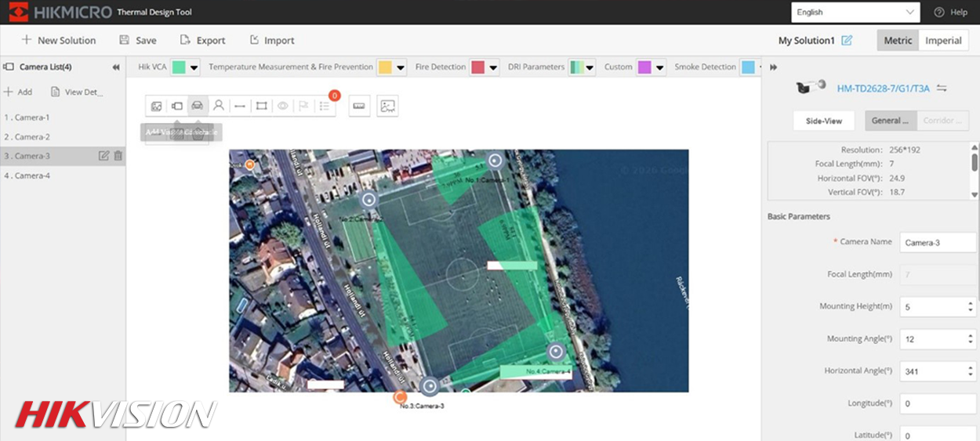This screenshot has width=980, height=441.
Task: Click the ruler scale icon
Action: coord(360,106)
